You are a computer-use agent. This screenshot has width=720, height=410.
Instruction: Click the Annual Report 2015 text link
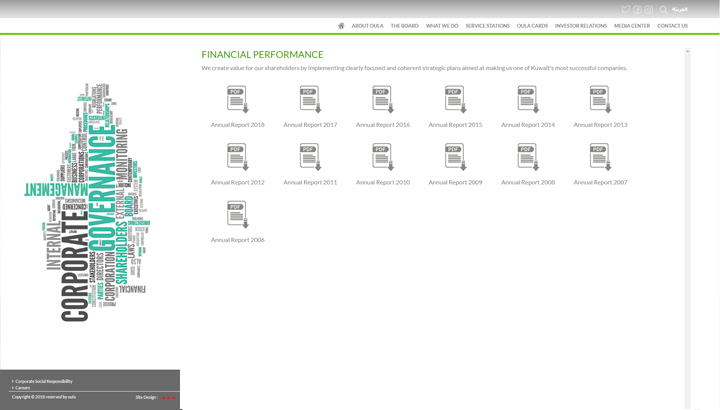point(456,124)
